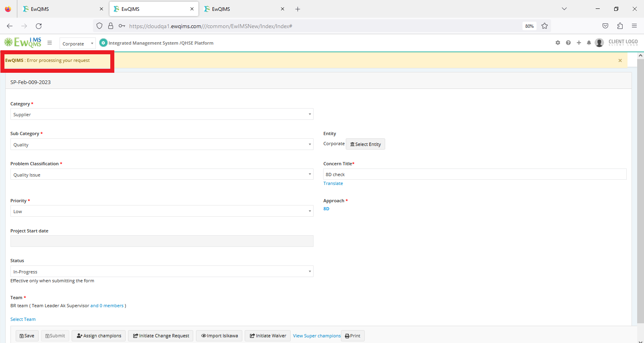Image resolution: width=644 pixels, height=343 pixels.
Task: Bookmark this page with the star icon
Action: point(545,26)
